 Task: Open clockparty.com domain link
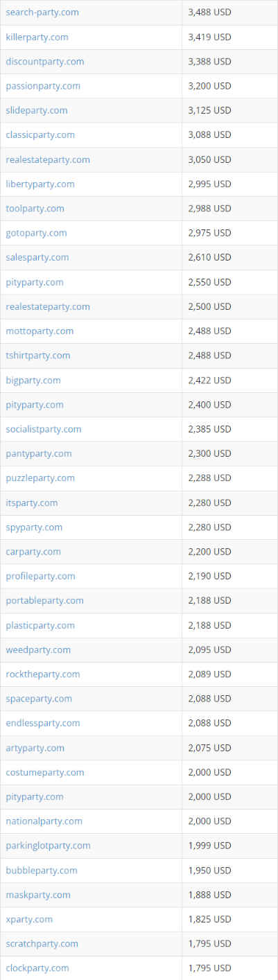37,968
